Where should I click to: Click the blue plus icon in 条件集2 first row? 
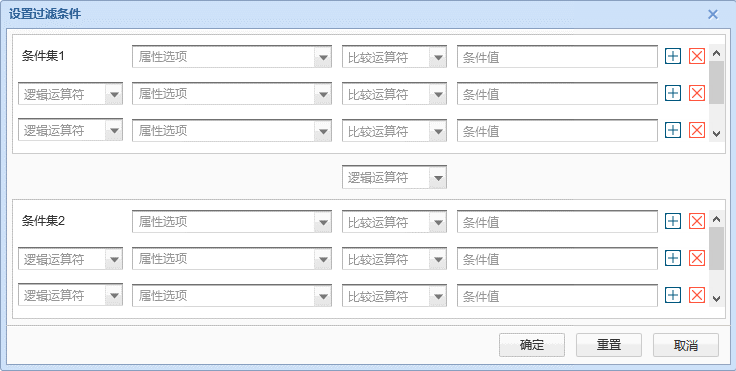pos(673,221)
